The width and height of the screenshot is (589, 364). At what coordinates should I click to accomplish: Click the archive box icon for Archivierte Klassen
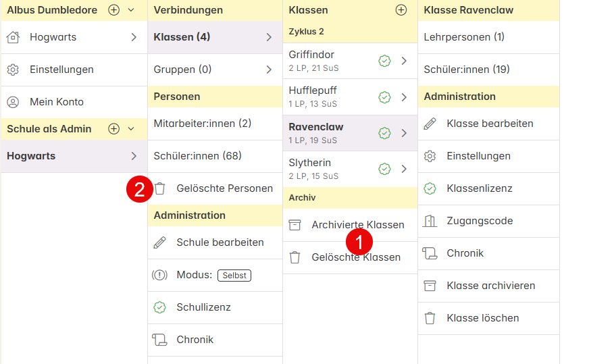[295, 225]
